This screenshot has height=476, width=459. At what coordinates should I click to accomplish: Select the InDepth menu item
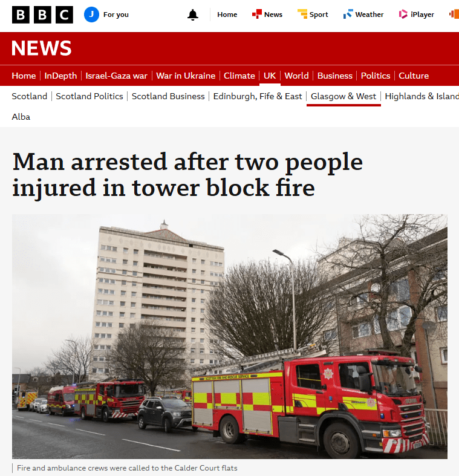(60, 76)
